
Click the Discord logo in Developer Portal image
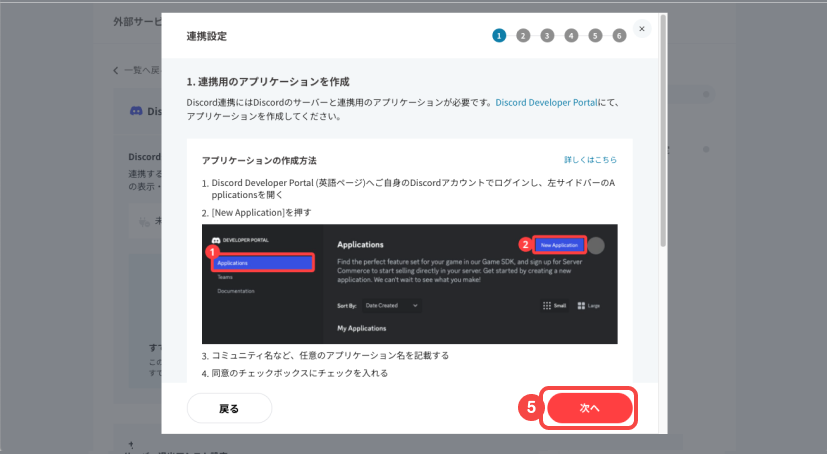pyautogui.click(x=215, y=241)
